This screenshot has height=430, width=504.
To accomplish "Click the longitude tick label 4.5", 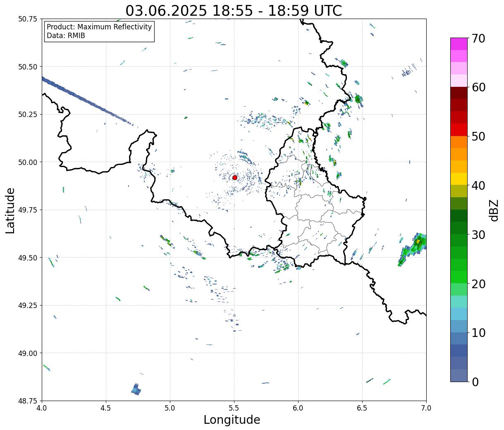I will 106,408.
